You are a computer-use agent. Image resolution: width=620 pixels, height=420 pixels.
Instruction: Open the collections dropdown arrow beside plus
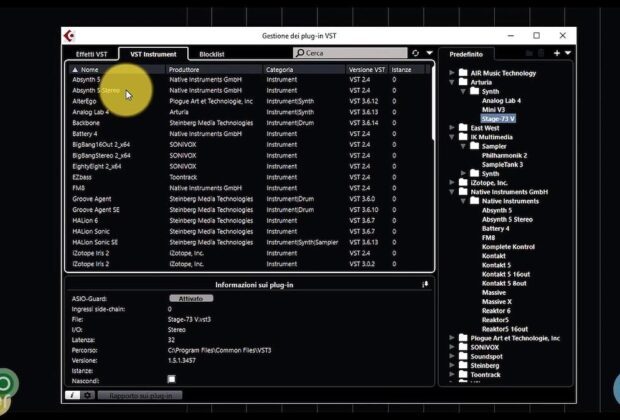point(568,53)
